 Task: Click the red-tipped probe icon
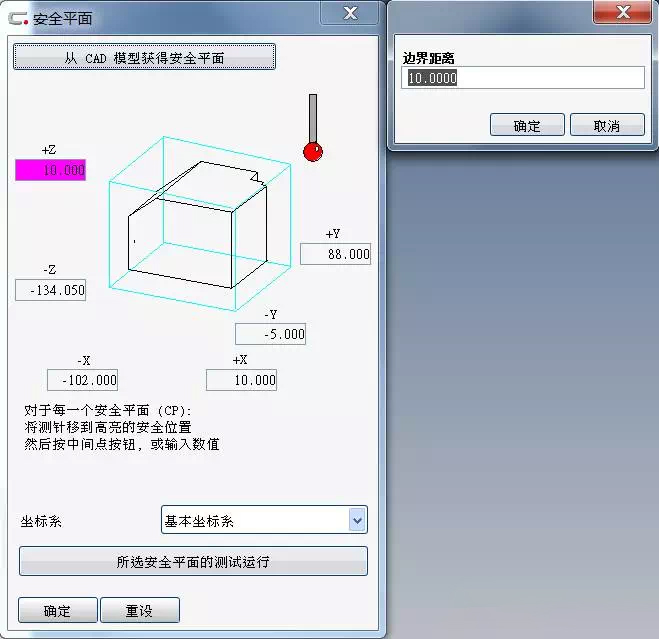click(x=313, y=129)
